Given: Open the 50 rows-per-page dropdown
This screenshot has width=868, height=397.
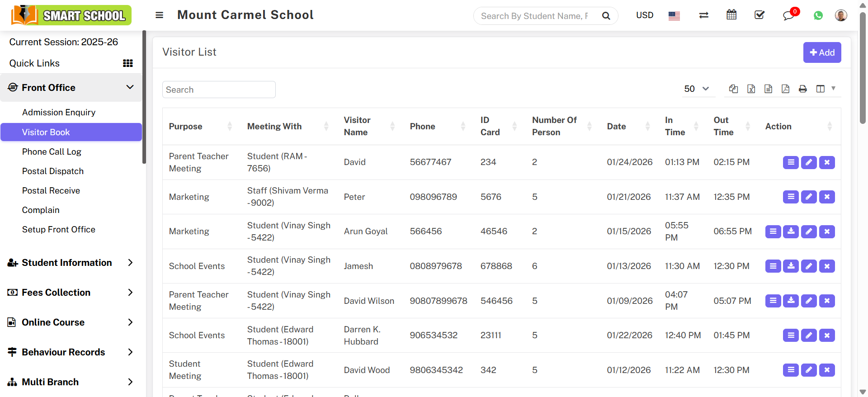Looking at the screenshot, I should point(697,89).
